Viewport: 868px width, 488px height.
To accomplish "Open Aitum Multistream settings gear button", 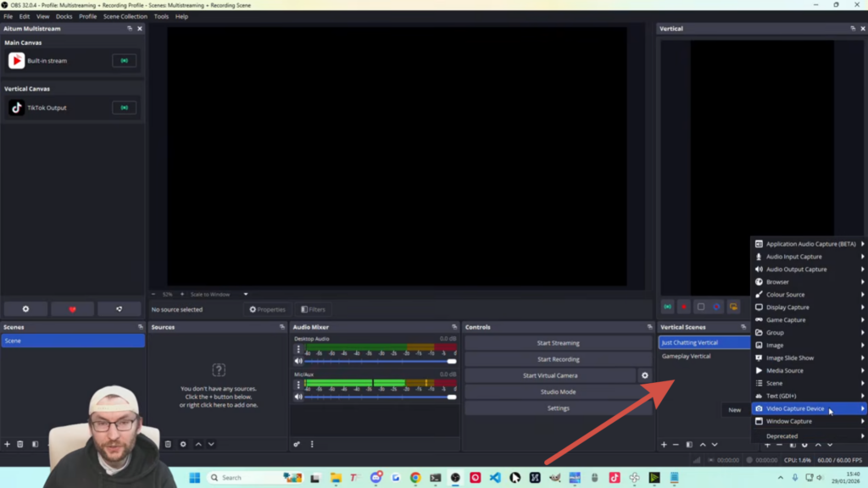I will pos(25,309).
